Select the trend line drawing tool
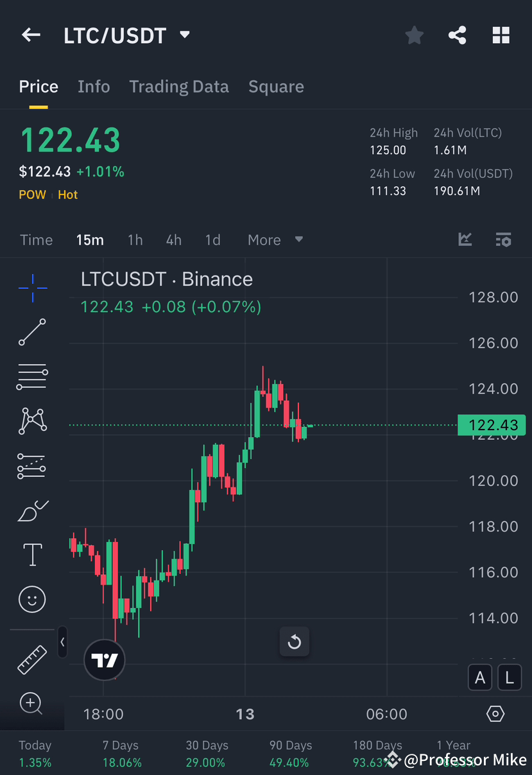 31,333
